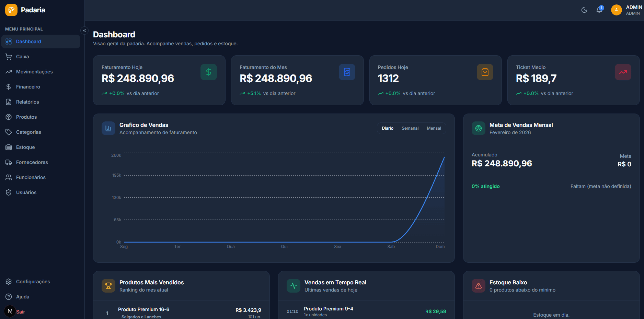
Task: Click the Relatórios report icon
Action: tap(9, 102)
